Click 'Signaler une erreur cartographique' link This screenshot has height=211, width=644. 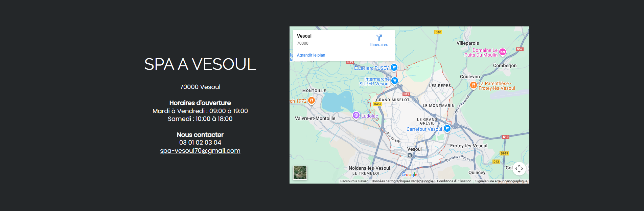coord(501,181)
